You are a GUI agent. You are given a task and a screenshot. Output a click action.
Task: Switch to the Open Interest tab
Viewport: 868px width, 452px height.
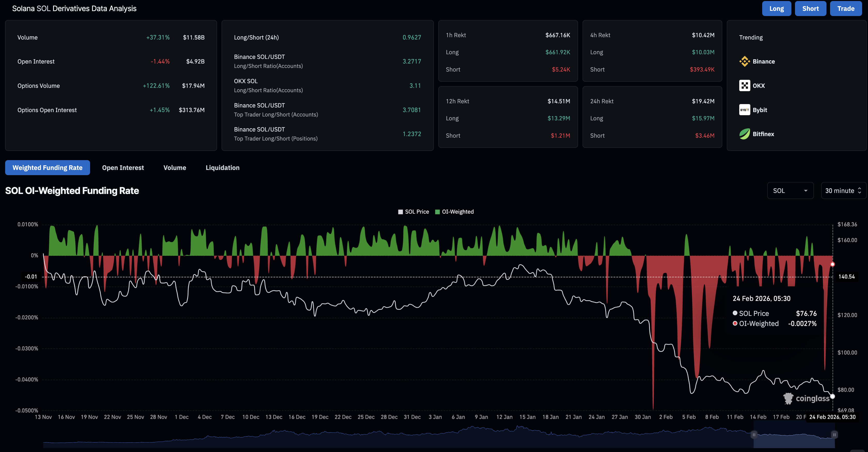[x=123, y=168]
